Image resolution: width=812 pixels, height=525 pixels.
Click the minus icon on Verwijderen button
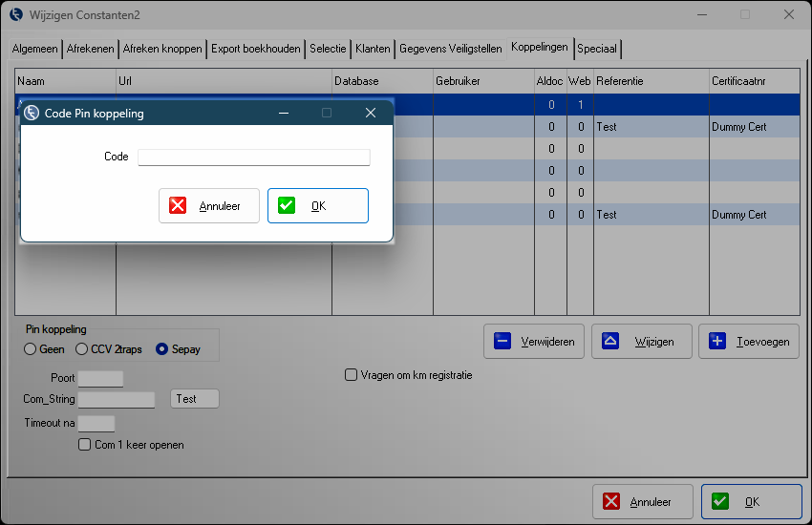click(502, 341)
